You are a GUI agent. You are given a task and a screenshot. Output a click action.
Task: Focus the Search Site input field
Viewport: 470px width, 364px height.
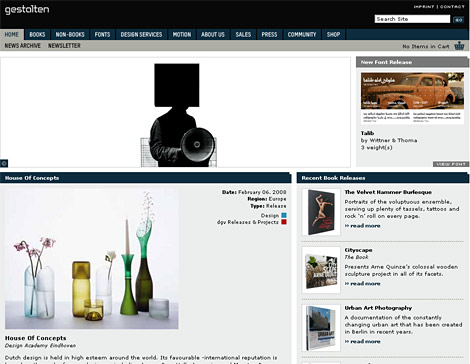click(x=412, y=19)
